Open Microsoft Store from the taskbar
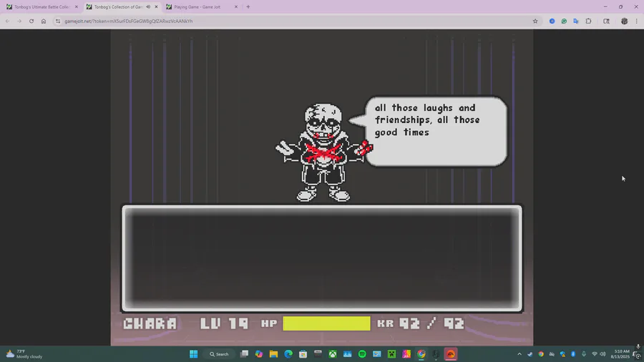 [303, 354]
